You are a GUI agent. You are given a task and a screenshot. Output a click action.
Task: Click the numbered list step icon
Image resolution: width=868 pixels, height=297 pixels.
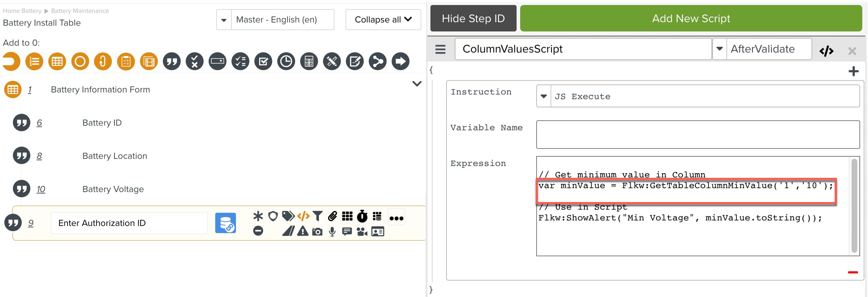pos(34,62)
